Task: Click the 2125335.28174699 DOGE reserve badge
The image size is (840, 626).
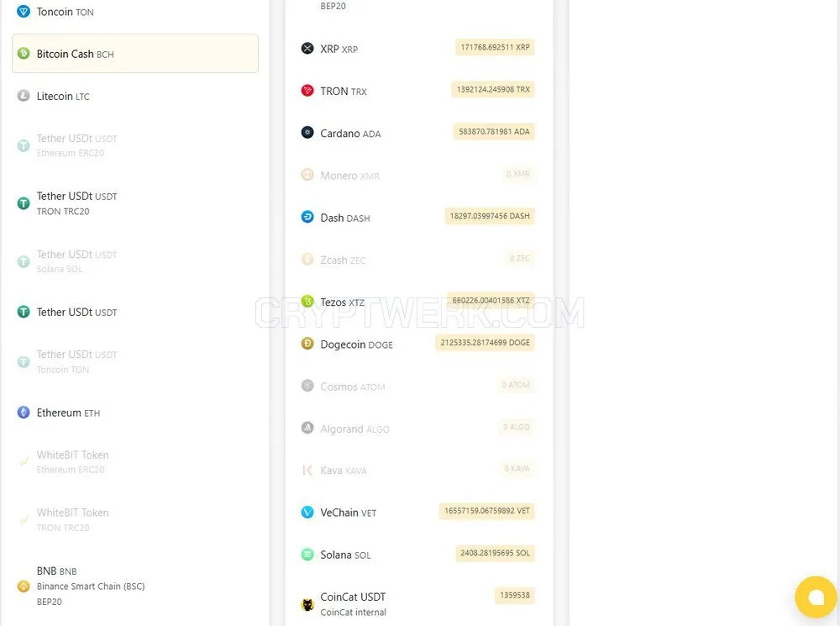Action: click(x=485, y=343)
